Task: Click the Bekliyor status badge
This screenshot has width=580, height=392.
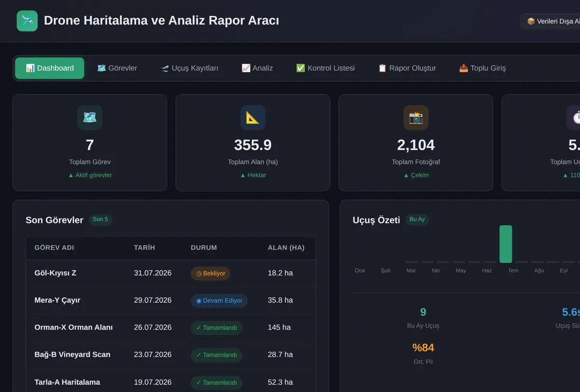Action: (x=211, y=274)
